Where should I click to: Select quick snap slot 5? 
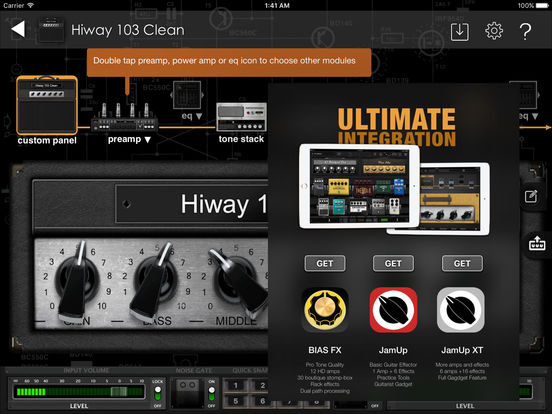[x=236, y=401]
